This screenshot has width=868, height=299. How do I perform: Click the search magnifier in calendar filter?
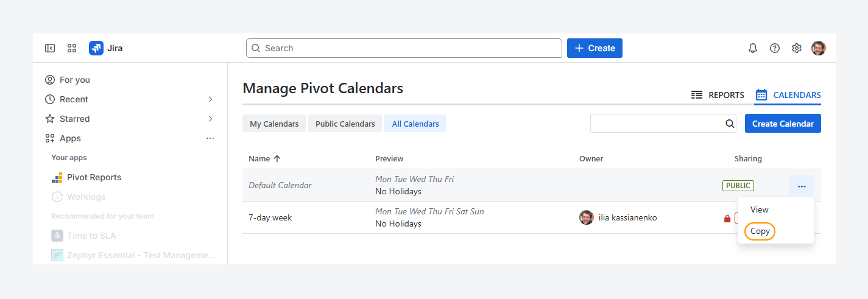[x=730, y=124]
